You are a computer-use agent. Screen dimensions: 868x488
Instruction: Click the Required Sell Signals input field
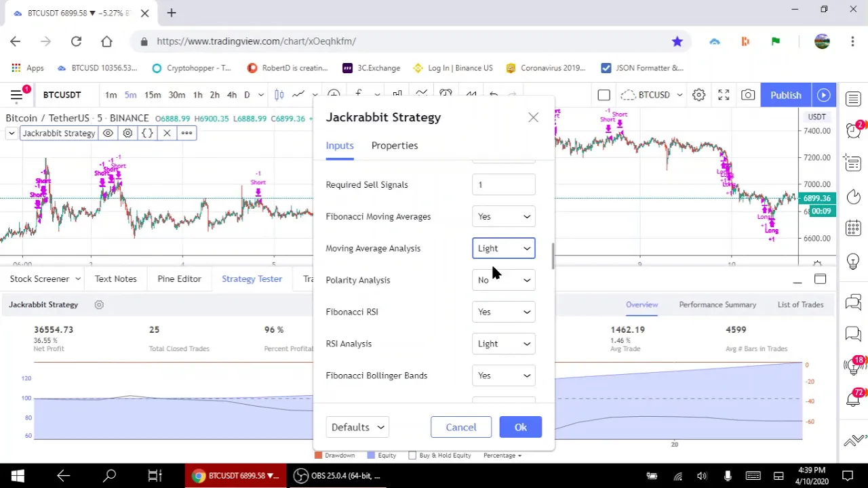coord(504,184)
